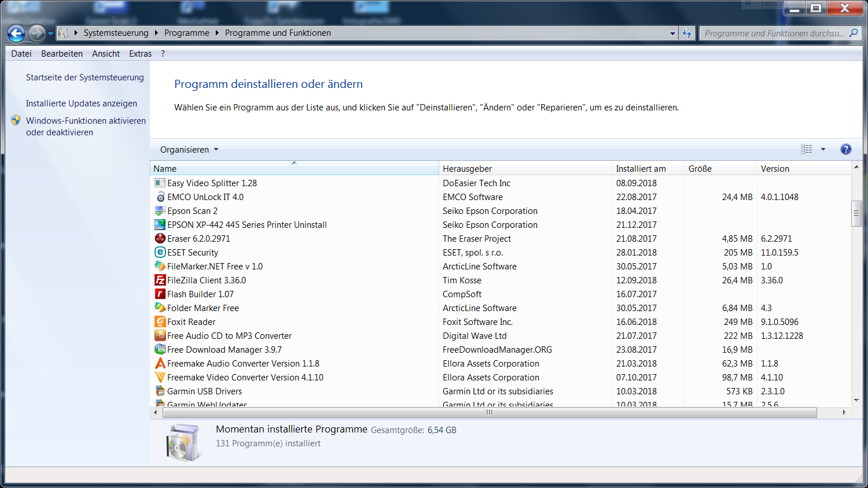This screenshot has height=488, width=868.
Task: Click the Eraser 6.2.0.2971 red icon
Action: coord(160,238)
